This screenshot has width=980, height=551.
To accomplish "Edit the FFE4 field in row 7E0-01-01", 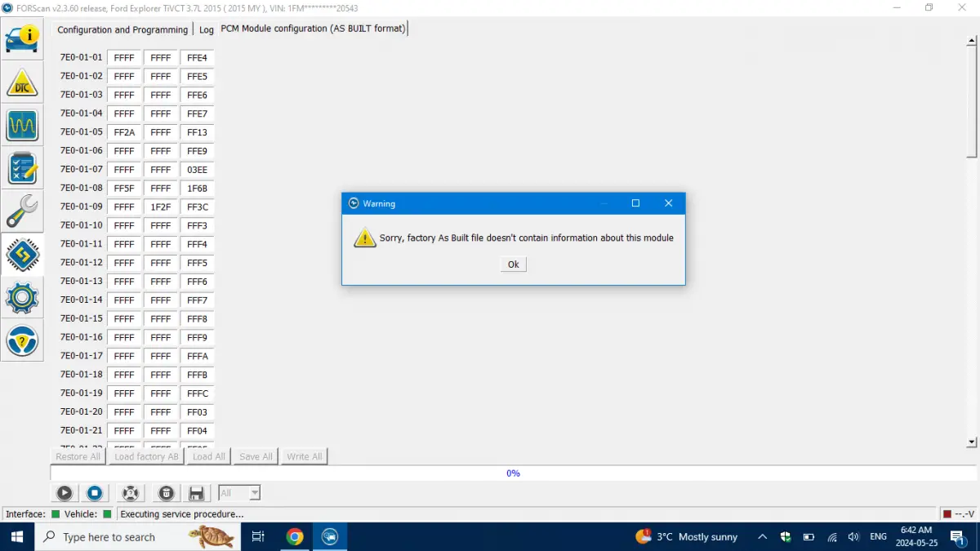I will click(x=197, y=58).
